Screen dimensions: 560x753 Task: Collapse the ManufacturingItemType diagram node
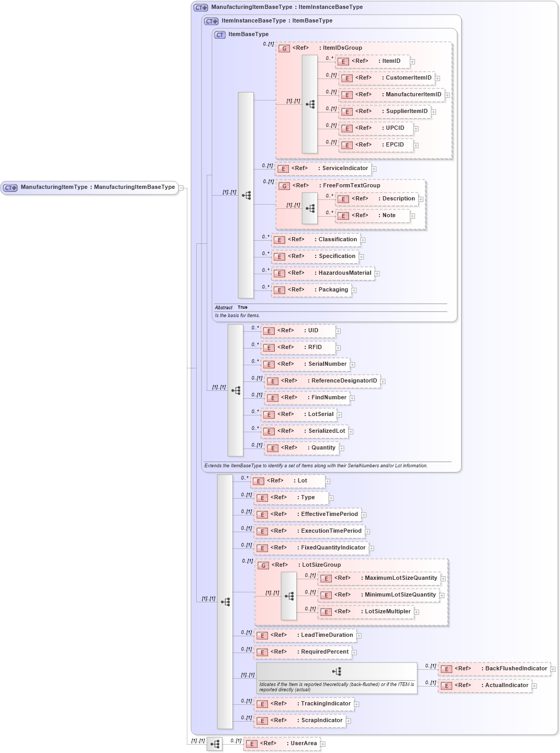pyautogui.click(x=180, y=187)
